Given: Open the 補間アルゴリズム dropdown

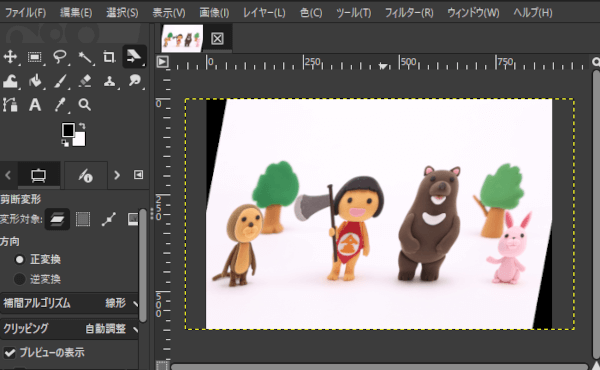Looking at the screenshot, I should pyautogui.click(x=70, y=303).
